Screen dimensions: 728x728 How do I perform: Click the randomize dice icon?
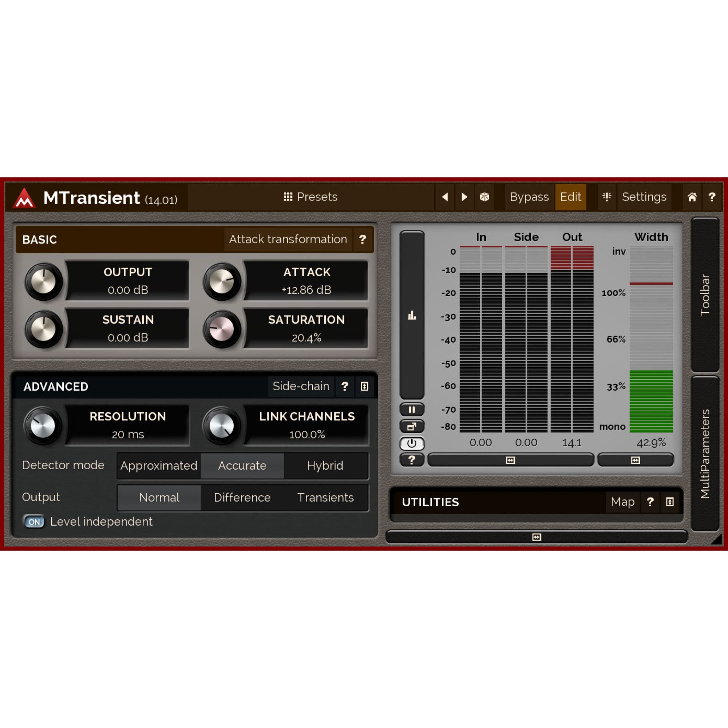pyautogui.click(x=484, y=197)
